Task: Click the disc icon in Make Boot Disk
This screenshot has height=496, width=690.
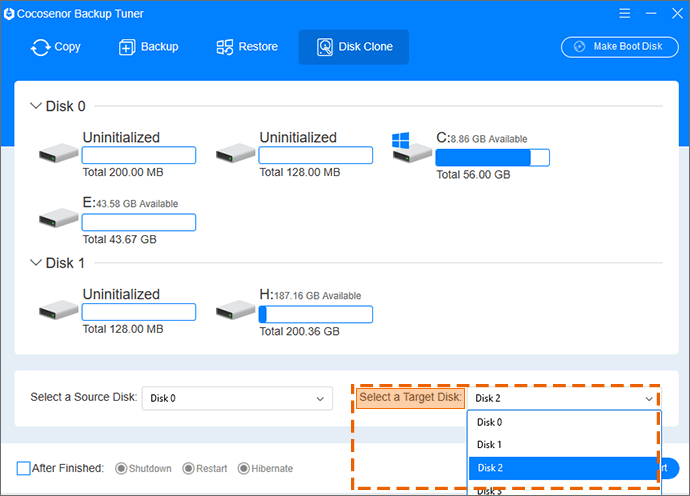Action: [x=580, y=47]
